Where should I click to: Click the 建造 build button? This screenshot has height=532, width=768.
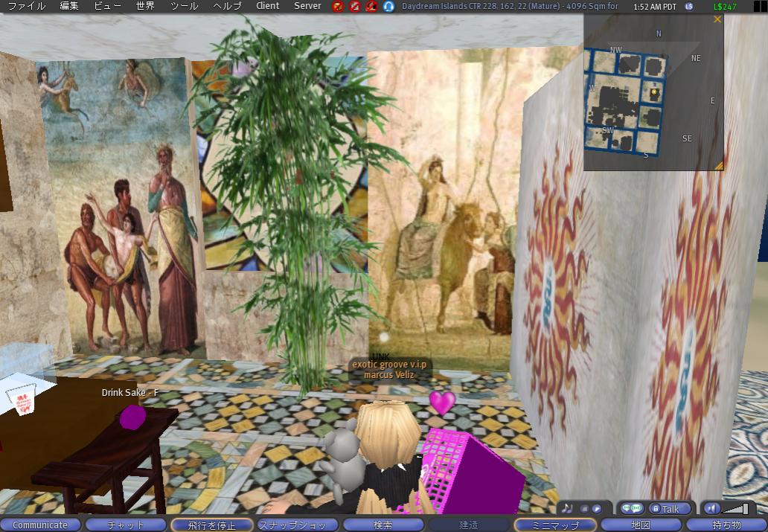click(468, 525)
